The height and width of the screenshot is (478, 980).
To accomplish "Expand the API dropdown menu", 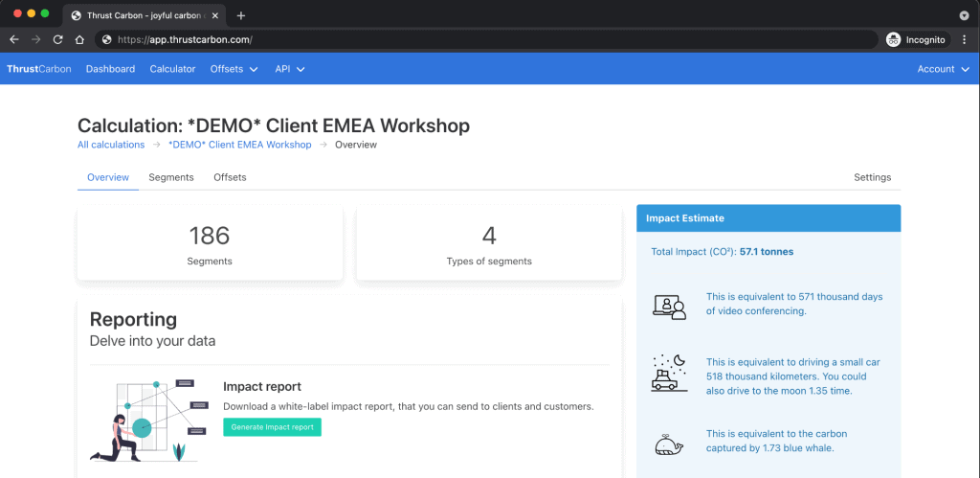I will tap(290, 69).
